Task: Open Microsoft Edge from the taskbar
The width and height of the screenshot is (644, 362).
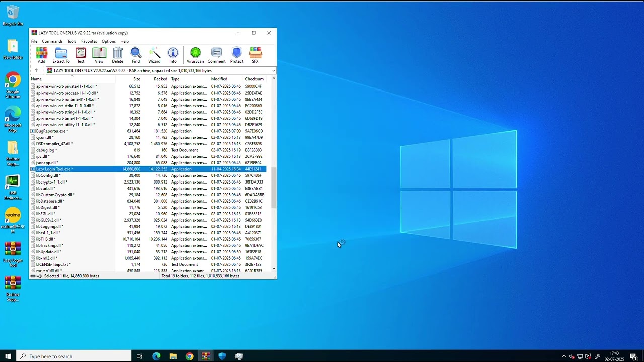Action: (x=156, y=356)
